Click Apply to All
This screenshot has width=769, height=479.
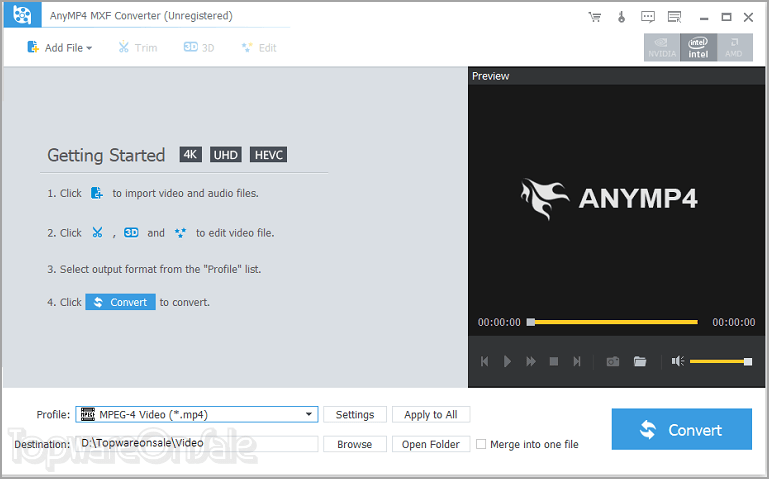click(x=431, y=414)
